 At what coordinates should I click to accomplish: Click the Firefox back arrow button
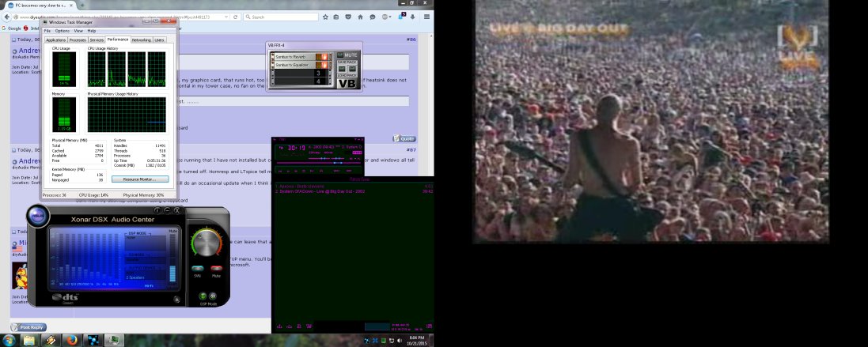pos(6,17)
